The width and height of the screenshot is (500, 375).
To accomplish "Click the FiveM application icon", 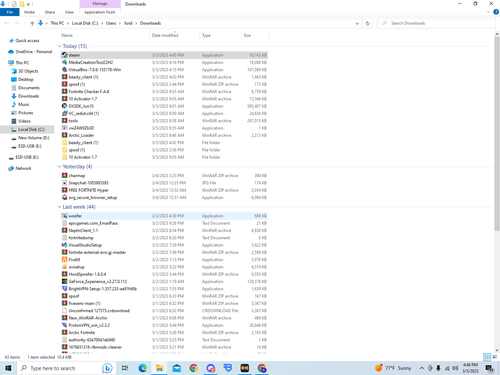I will click(65, 260).
